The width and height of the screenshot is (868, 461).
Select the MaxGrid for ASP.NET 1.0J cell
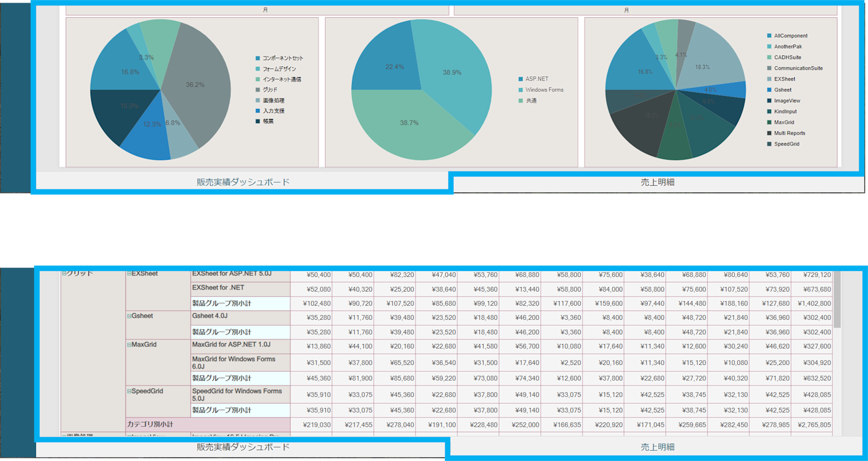pyautogui.click(x=240, y=346)
